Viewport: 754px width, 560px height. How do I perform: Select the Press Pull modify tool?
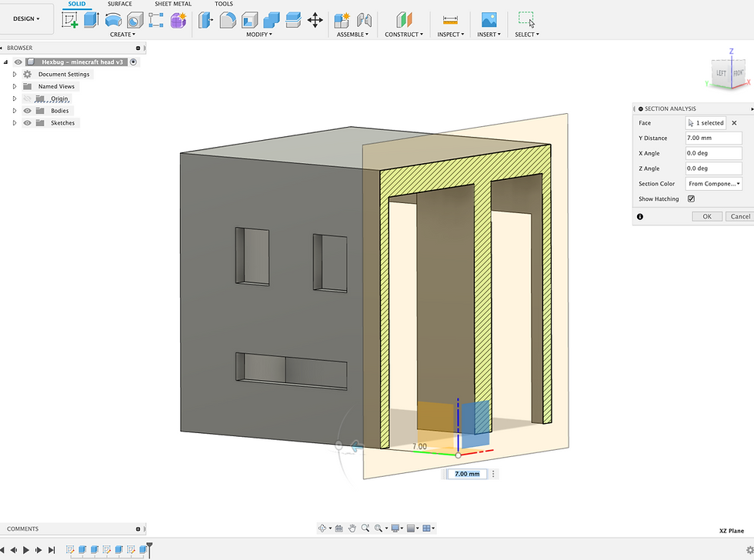pyautogui.click(x=205, y=18)
